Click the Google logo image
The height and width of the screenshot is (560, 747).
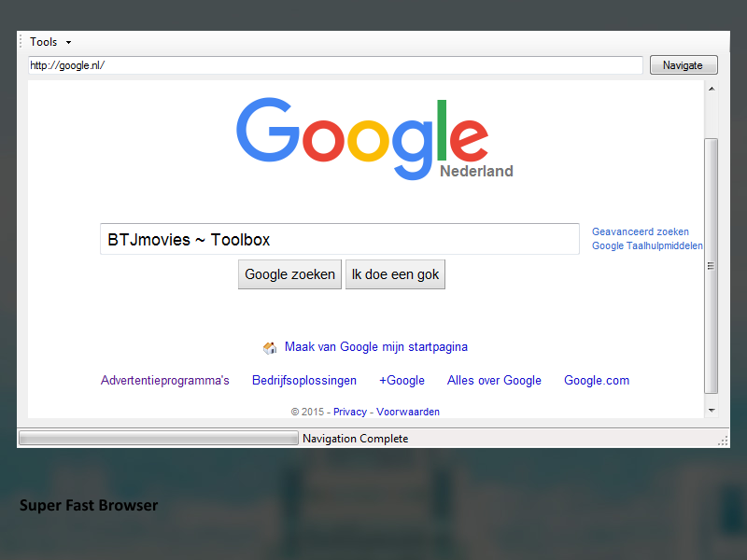pyautogui.click(x=362, y=138)
